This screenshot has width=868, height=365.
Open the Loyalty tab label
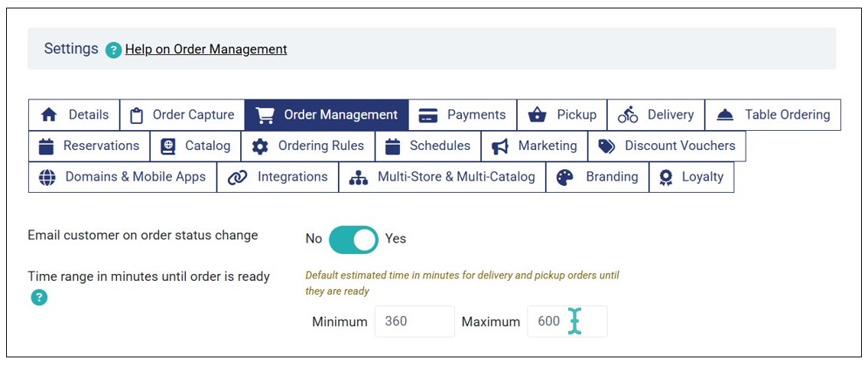(x=703, y=177)
